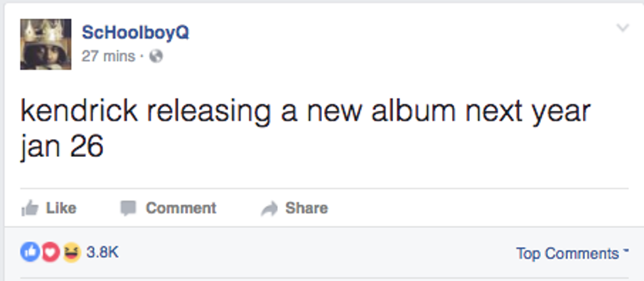Click the "jan 26" date text

point(62,146)
